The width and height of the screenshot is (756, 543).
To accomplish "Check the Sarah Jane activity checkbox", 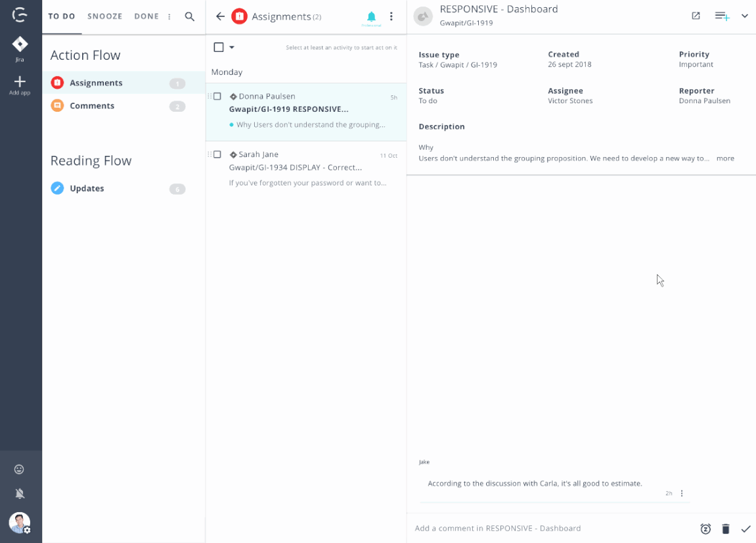I will tap(217, 154).
